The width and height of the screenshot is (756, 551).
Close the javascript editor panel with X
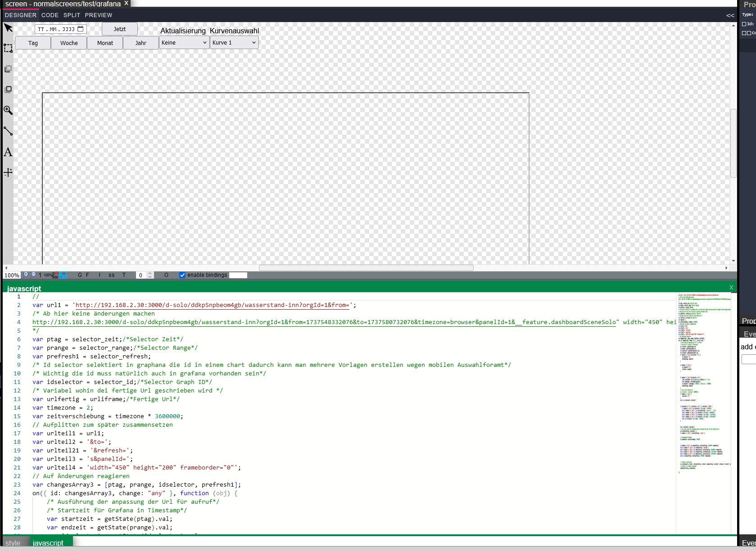[x=731, y=287]
